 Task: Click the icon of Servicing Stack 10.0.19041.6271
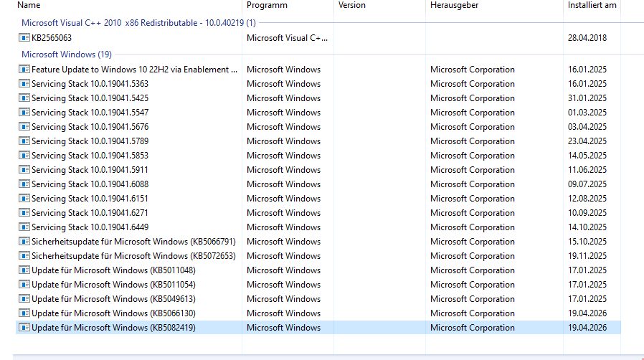pyautogui.click(x=24, y=213)
